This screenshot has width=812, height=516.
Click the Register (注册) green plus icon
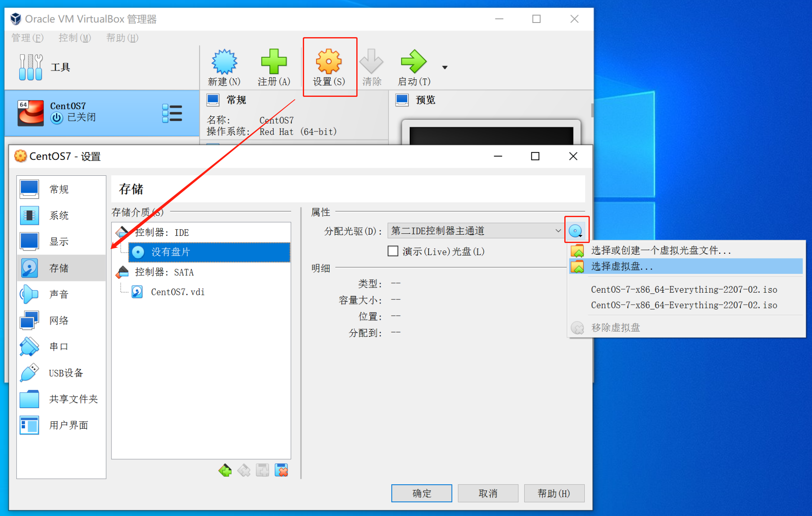(274, 61)
